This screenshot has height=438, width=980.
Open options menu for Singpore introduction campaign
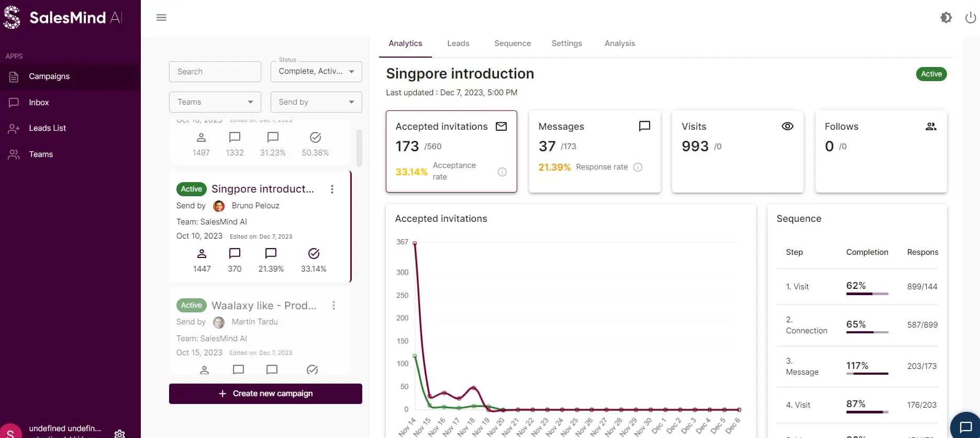tap(332, 189)
